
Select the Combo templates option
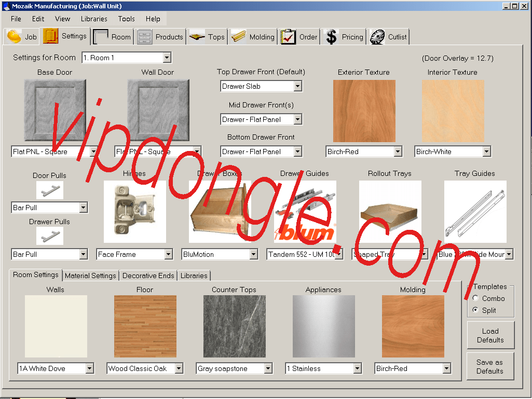click(x=475, y=298)
